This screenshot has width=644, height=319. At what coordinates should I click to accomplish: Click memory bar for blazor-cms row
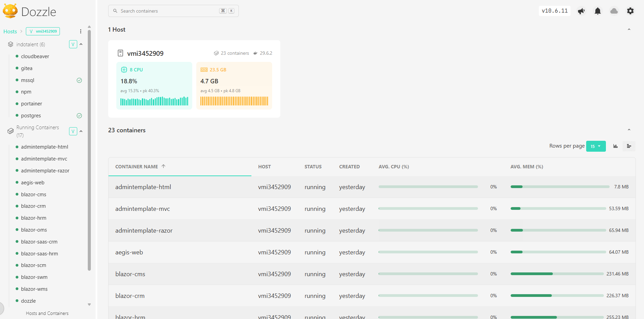pyautogui.click(x=557, y=274)
